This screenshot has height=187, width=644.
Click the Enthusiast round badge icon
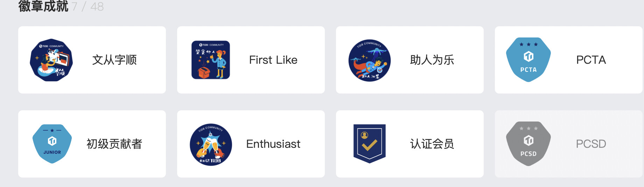click(211, 144)
